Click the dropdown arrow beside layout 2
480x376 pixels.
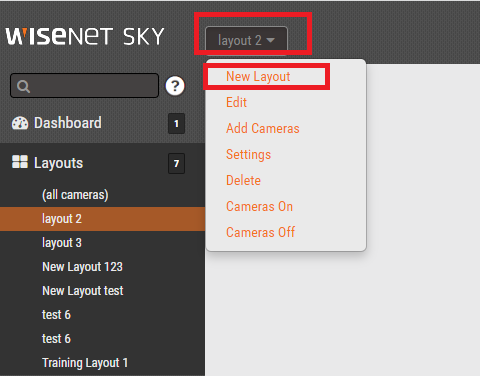(x=271, y=40)
